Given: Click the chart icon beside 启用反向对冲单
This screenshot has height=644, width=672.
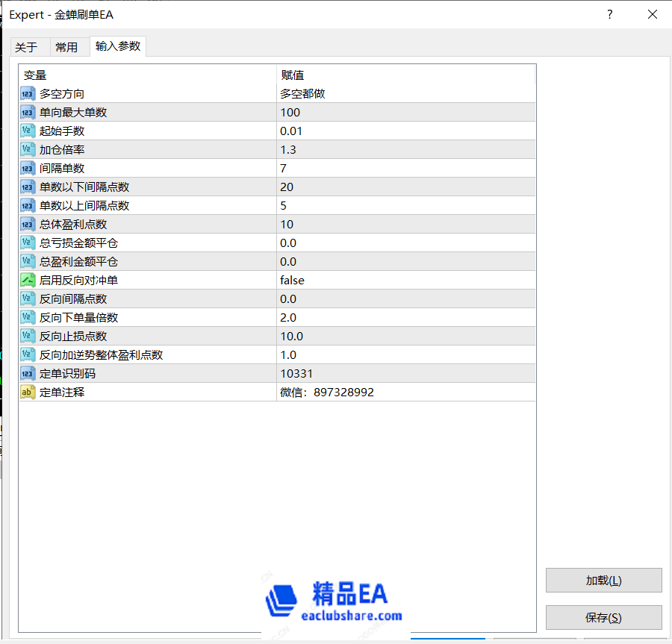Looking at the screenshot, I should pyautogui.click(x=28, y=280).
